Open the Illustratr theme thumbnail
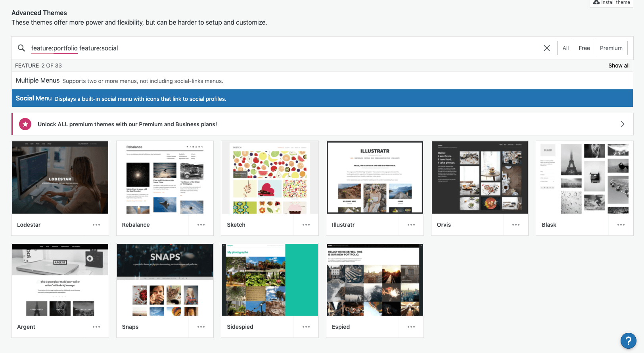644x353 pixels. (375, 177)
